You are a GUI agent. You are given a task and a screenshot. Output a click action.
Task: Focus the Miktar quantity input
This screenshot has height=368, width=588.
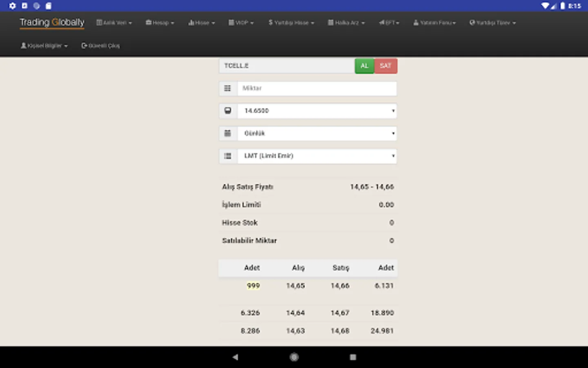317,88
